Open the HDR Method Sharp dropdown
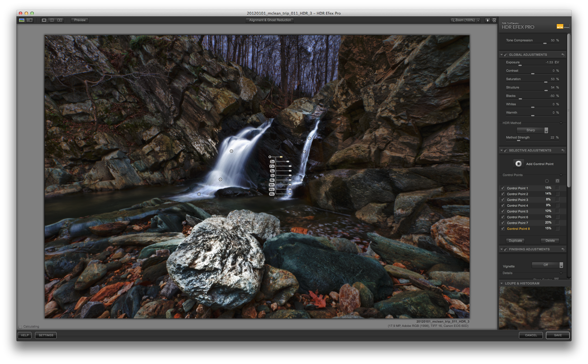The width and height of the screenshot is (588, 364). point(532,130)
